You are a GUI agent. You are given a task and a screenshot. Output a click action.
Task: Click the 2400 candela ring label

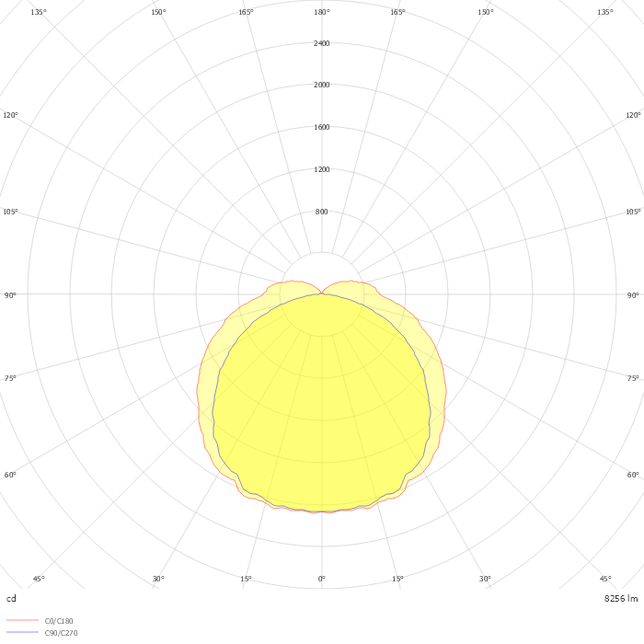click(x=322, y=43)
